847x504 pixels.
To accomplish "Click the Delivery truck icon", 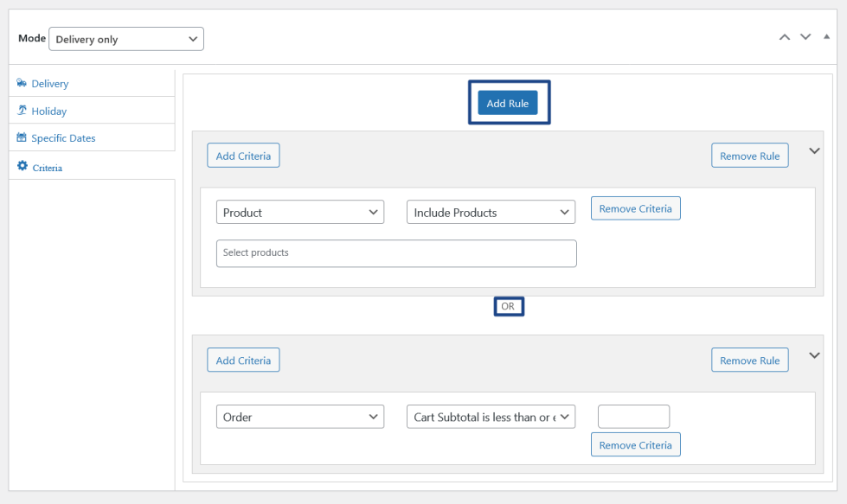I will (22, 83).
